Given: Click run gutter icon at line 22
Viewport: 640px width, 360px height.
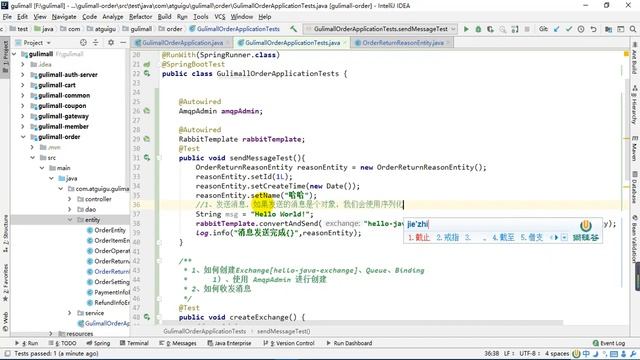Looking at the screenshot, I should point(147,73).
